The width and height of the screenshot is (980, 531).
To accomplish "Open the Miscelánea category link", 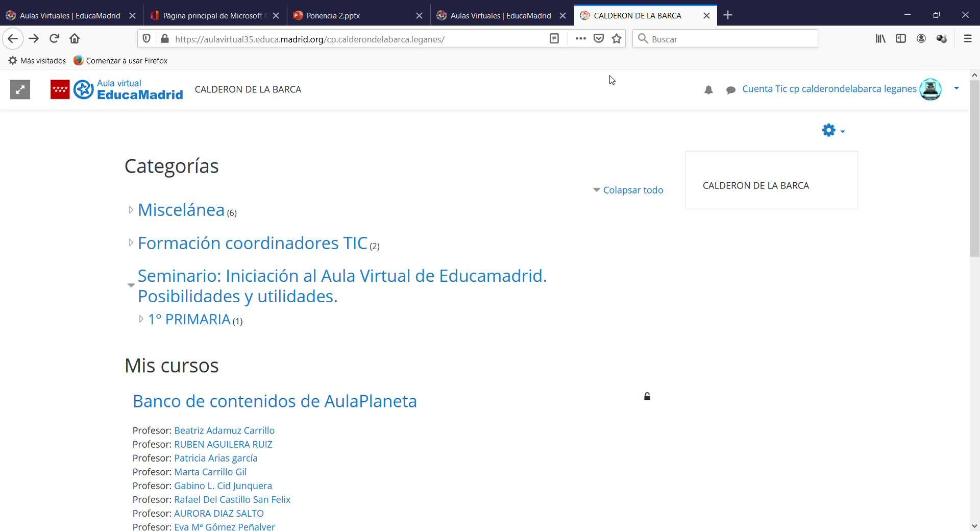I will [x=181, y=210].
